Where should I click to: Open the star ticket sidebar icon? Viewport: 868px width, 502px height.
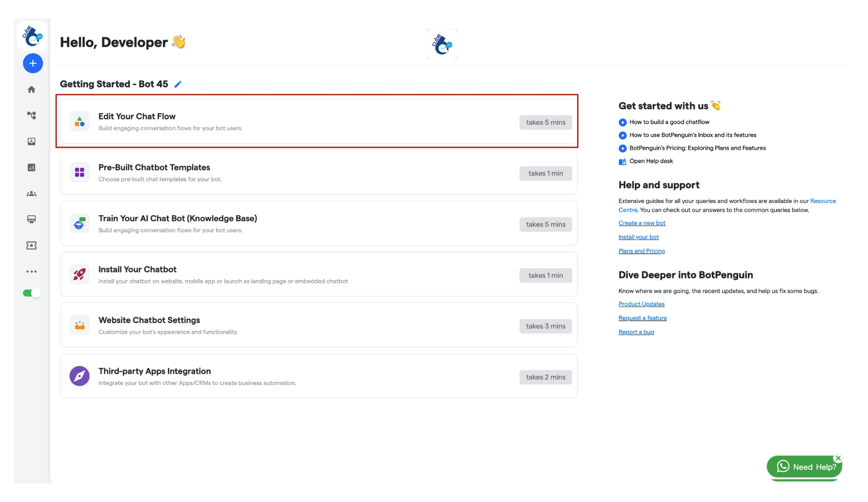tap(32, 245)
